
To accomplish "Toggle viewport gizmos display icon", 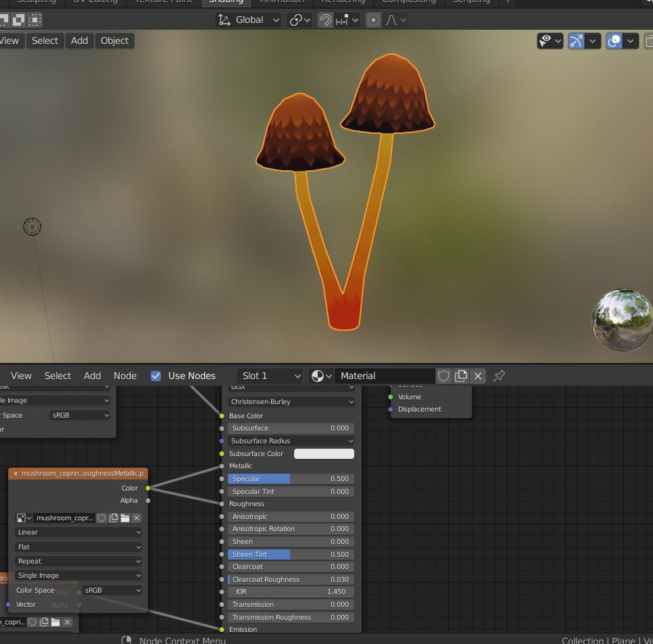I will (576, 41).
